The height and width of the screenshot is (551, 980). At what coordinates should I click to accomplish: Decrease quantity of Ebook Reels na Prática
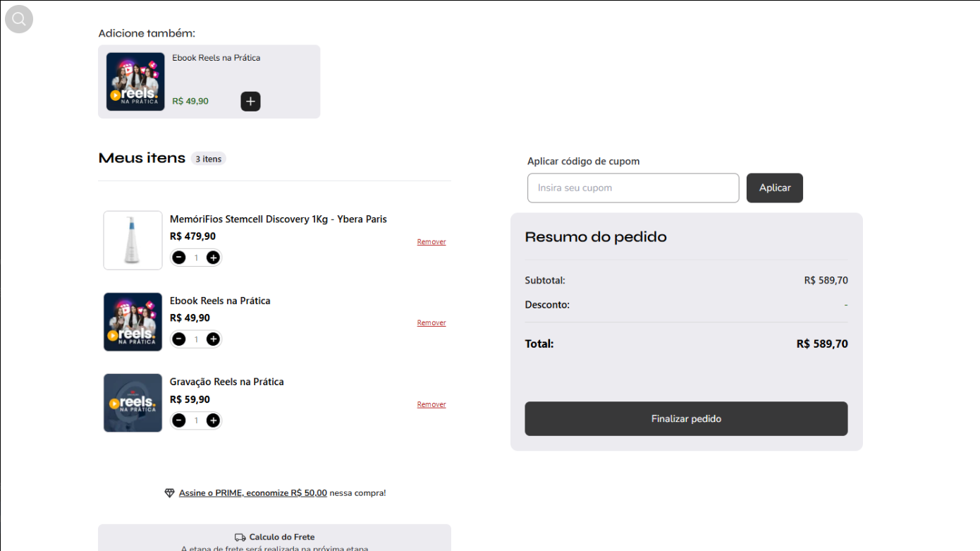tap(179, 339)
